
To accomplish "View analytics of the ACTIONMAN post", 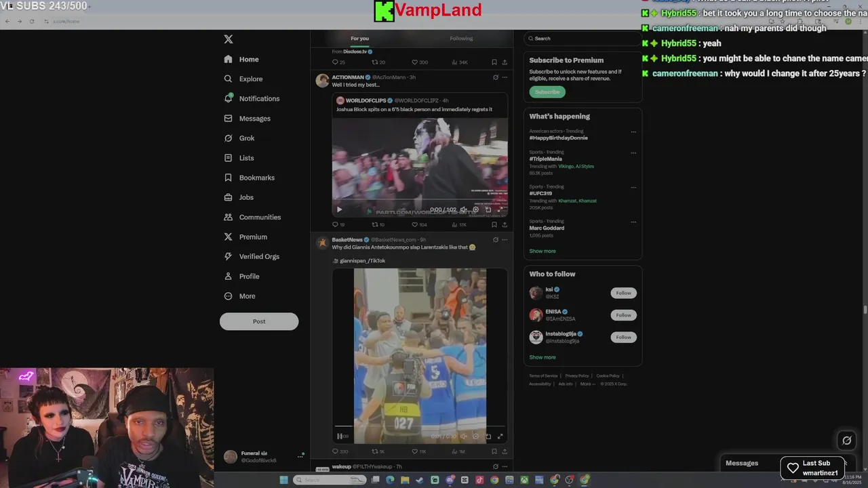I will tap(455, 224).
